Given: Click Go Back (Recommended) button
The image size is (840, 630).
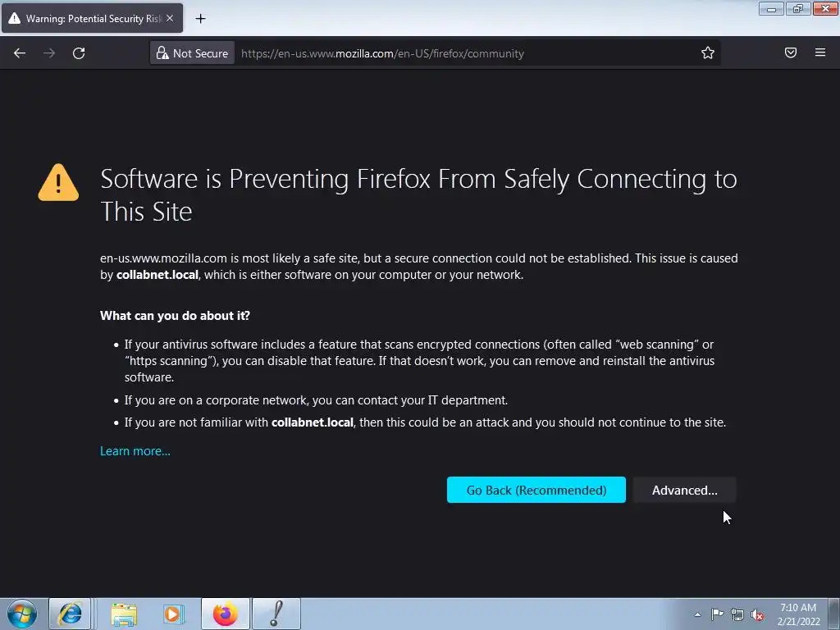Looking at the screenshot, I should click(x=536, y=490).
